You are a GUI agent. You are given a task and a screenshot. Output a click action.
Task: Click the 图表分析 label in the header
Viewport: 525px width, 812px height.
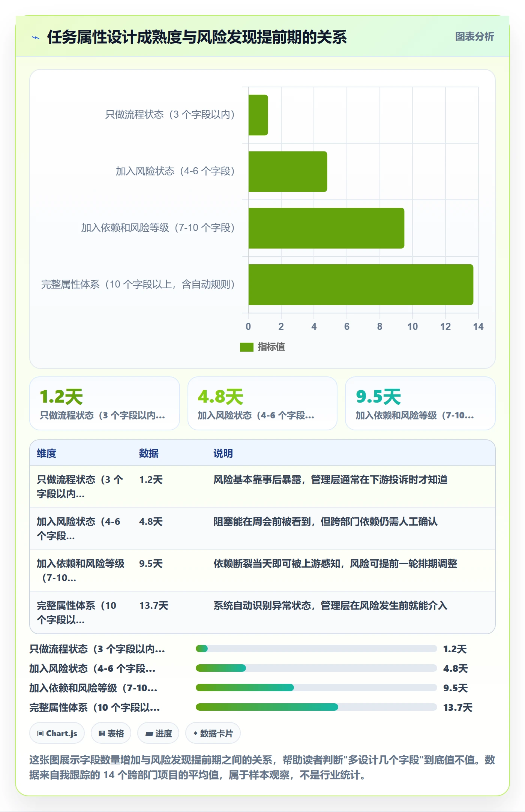(x=474, y=37)
